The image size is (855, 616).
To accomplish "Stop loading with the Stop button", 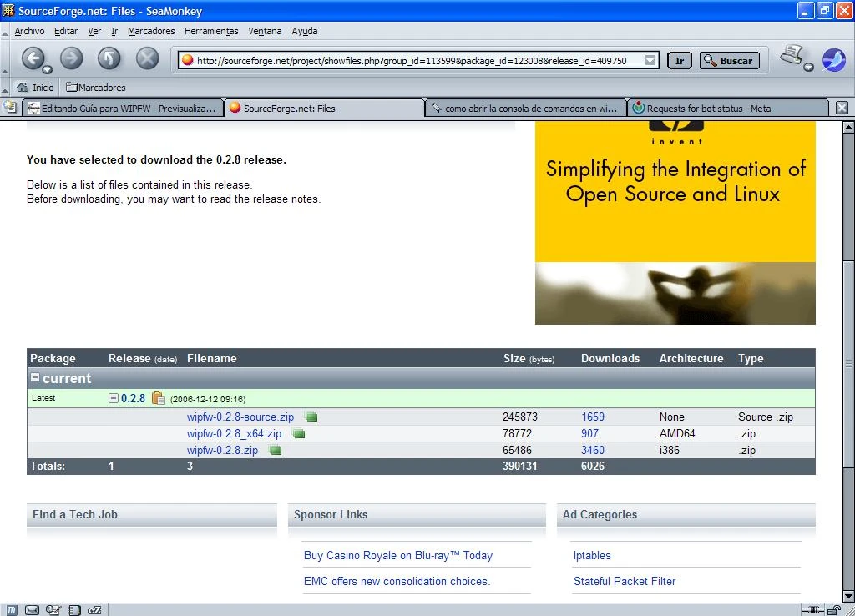I will tap(147, 58).
